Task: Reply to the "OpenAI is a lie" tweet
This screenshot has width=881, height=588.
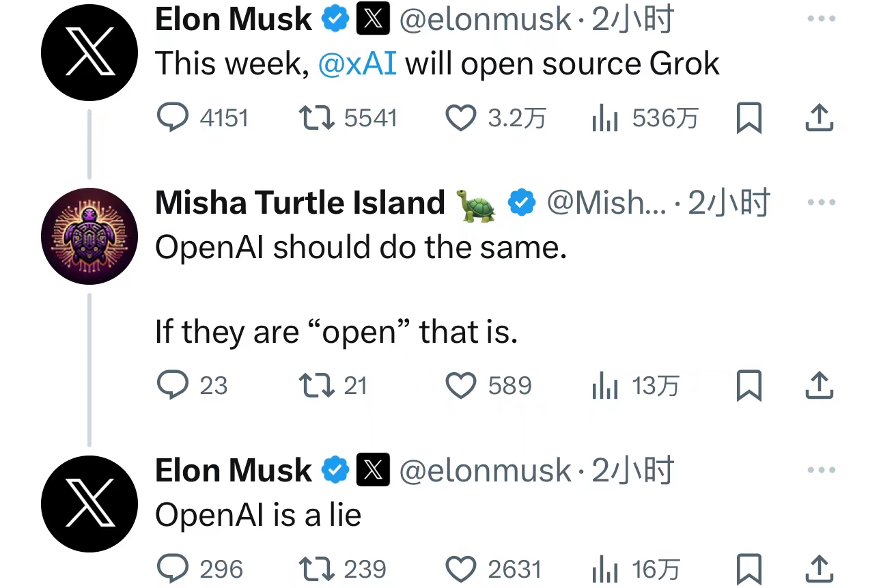Action: pos(173,569)
